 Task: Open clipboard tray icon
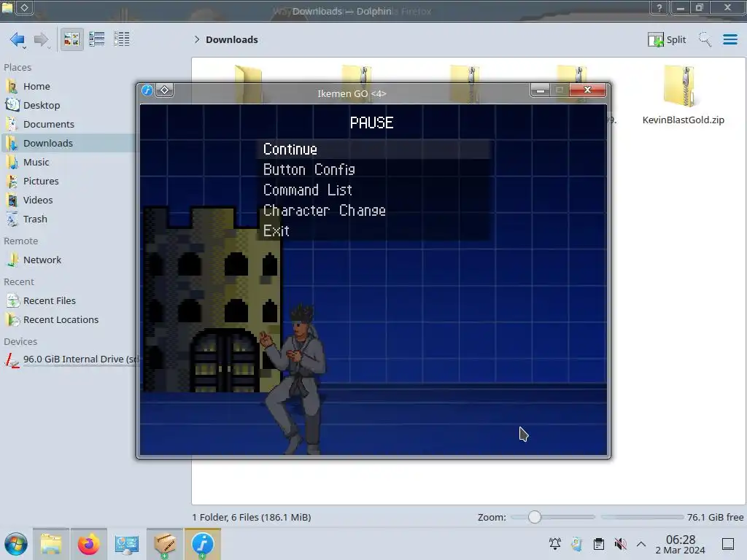pyautogui.click(x=598, y=544)
